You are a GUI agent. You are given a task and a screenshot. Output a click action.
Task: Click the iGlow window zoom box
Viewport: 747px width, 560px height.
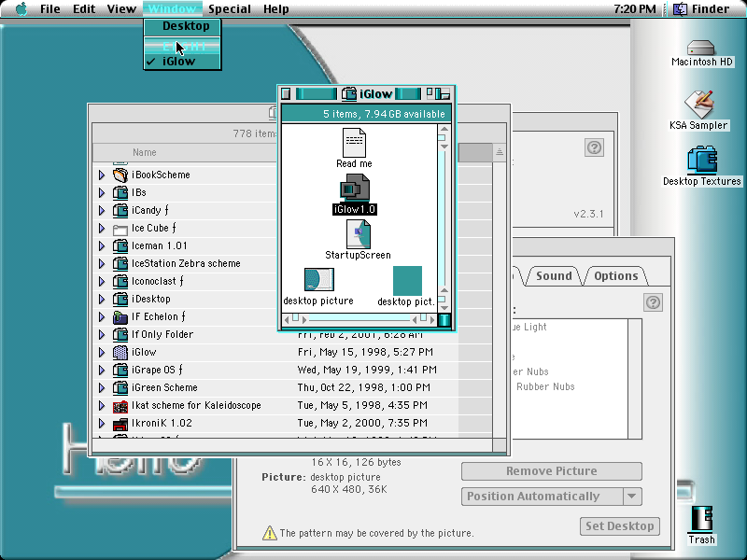[430, 93]
